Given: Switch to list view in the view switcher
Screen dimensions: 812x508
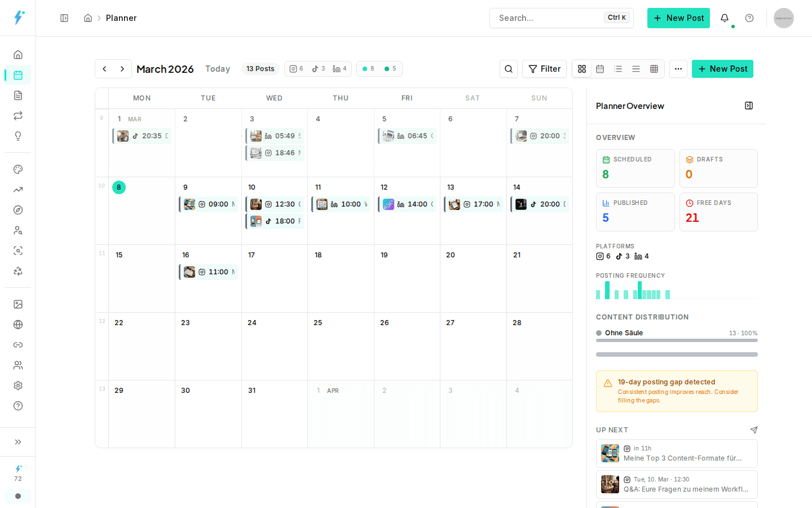Looking at the screenshot, I should point(618,69).
